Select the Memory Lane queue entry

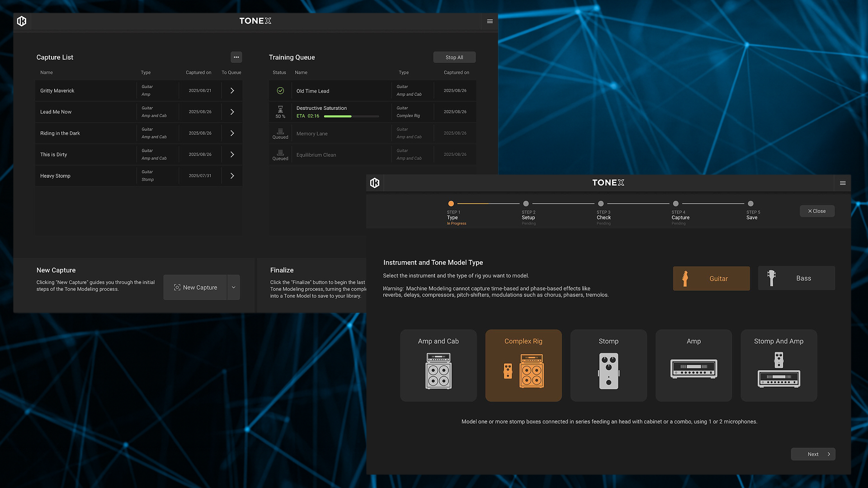click(x=373, y=133)
